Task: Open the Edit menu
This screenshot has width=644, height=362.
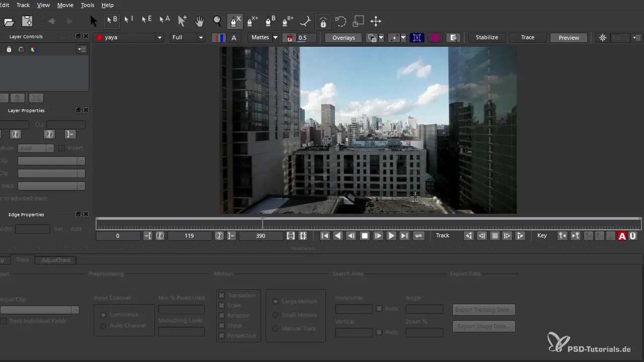Action: [x=4, y=5]
